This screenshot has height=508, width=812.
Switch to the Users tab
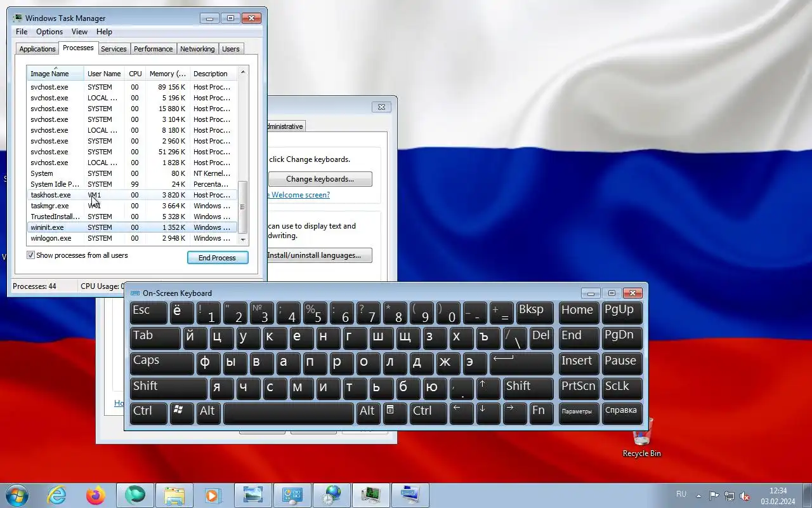coord(231,49)
